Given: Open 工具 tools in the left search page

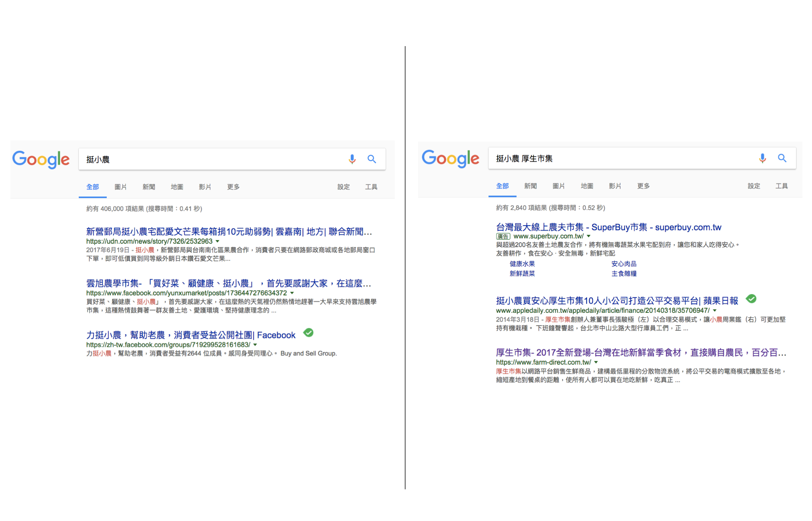Looking at the screenshot, I should (371, 187).
